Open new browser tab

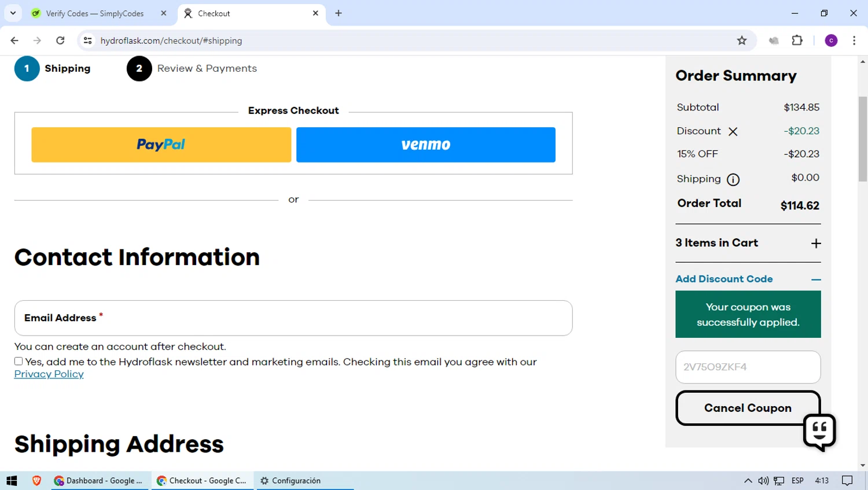coord(339,13)
